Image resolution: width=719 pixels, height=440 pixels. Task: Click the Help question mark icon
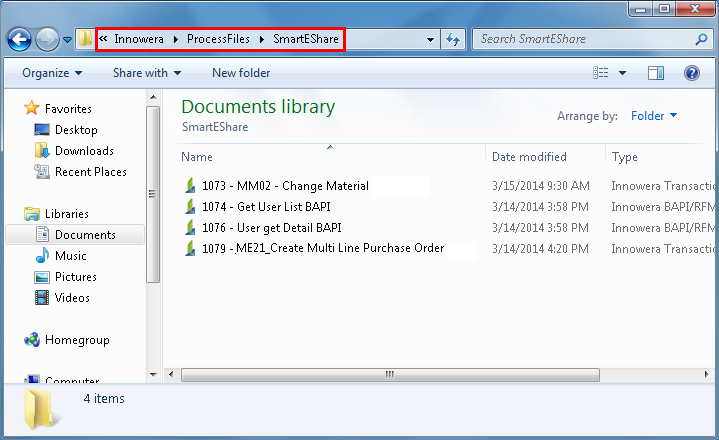[691, 73]
